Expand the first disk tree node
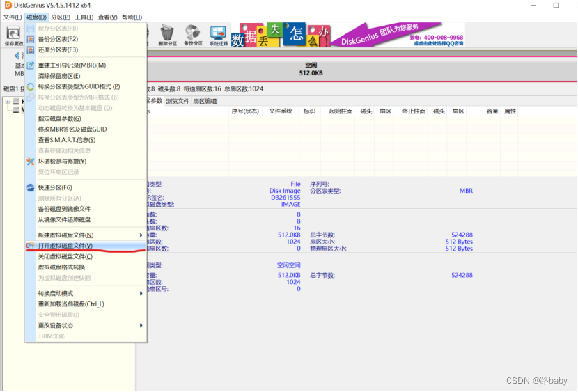Image resolution: width=578 pixels, height=392 pixels. (x=8, y=102)
